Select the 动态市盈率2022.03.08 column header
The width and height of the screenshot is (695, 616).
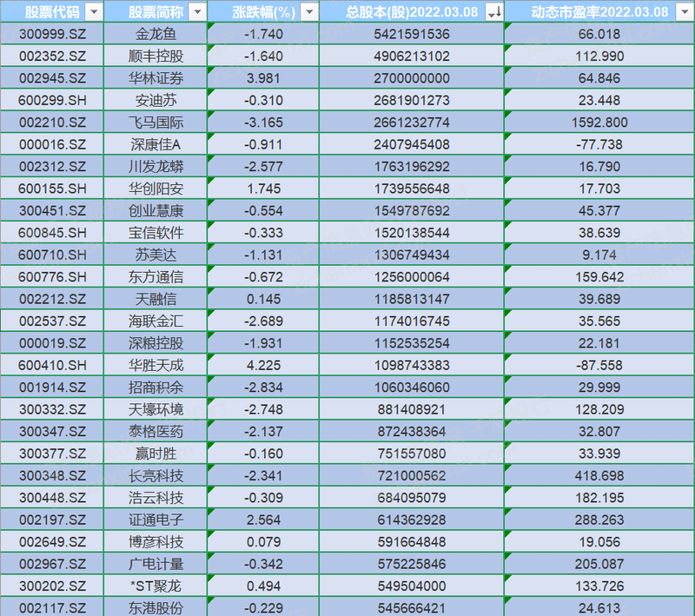[x=599, y=10]
